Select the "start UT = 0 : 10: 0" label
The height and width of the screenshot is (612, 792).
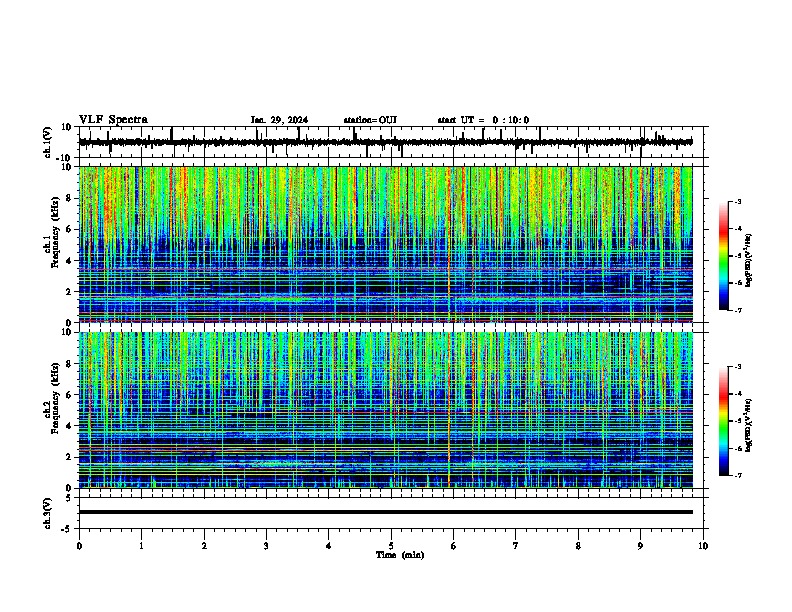tap(483, 120)
